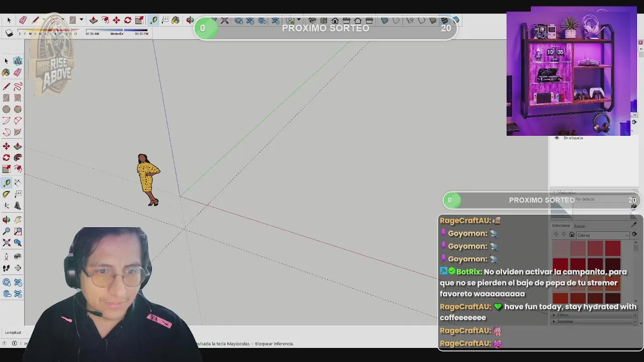Image resolution: width=644 pixels, height=362 pixels.
Task: Activate the Freehand drawing tool
Action: [x=18, y=86]
